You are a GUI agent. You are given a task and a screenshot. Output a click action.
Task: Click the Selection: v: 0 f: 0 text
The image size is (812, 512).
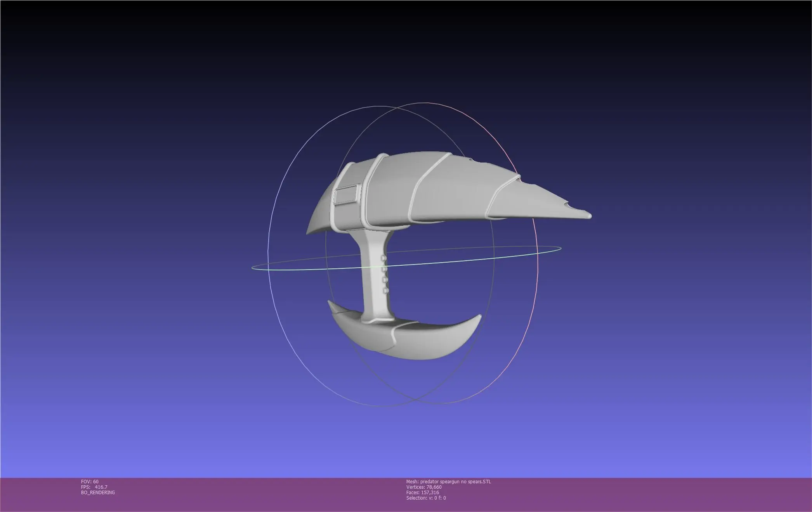point(426,498)
